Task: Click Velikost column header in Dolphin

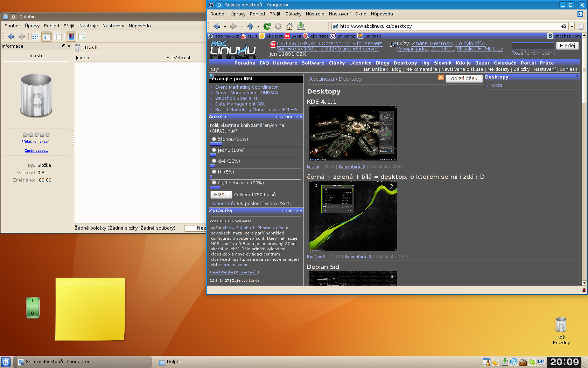Action: click(x=189, y=58)
